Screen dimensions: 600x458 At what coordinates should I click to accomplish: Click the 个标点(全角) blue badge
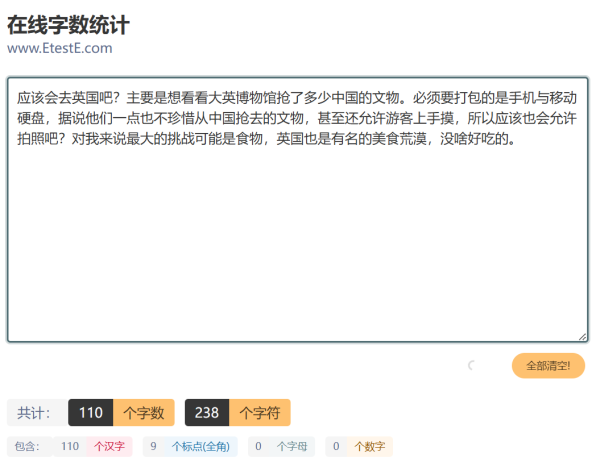pos(201,446)
